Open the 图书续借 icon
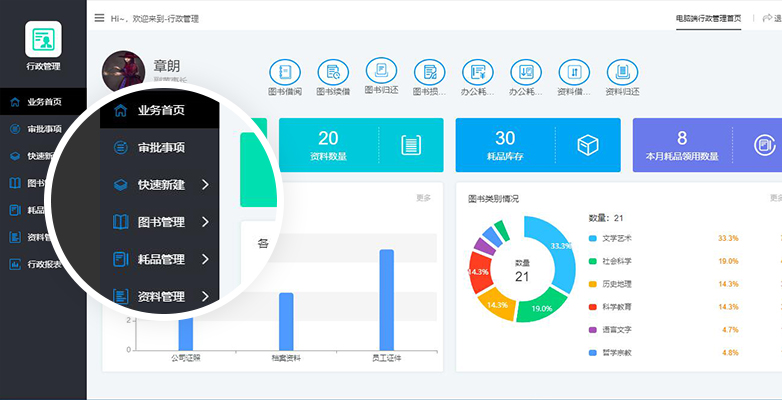The height and width of the screenshot is (400, 782). tap(333, 72)
